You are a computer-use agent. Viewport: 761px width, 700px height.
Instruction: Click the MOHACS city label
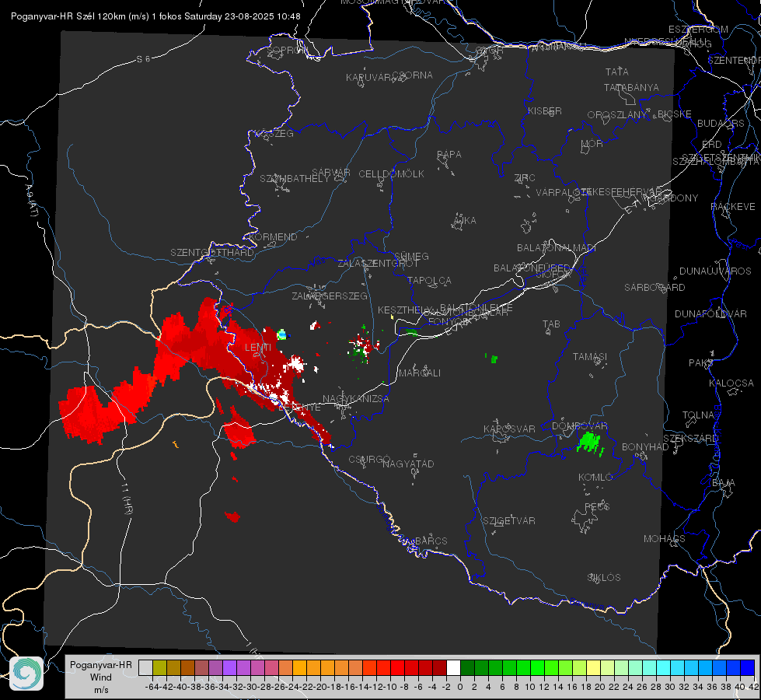tap(664, 539)
